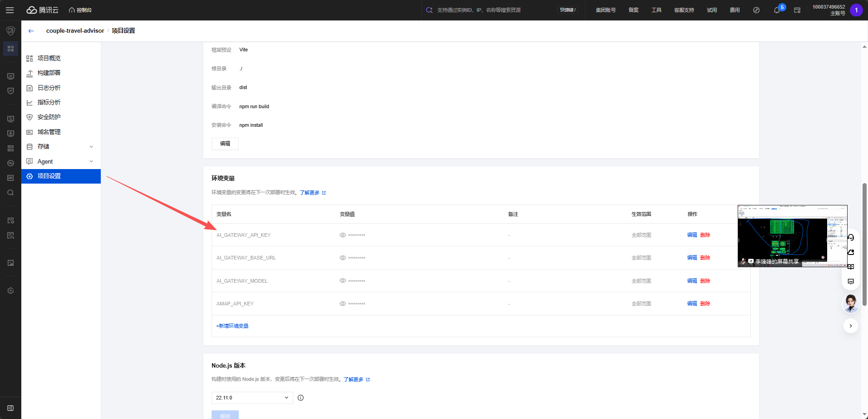Viewport: 868px width, 419px height.
Task: Click the image icon in dark rail
Action: click(x=10, y=263)
